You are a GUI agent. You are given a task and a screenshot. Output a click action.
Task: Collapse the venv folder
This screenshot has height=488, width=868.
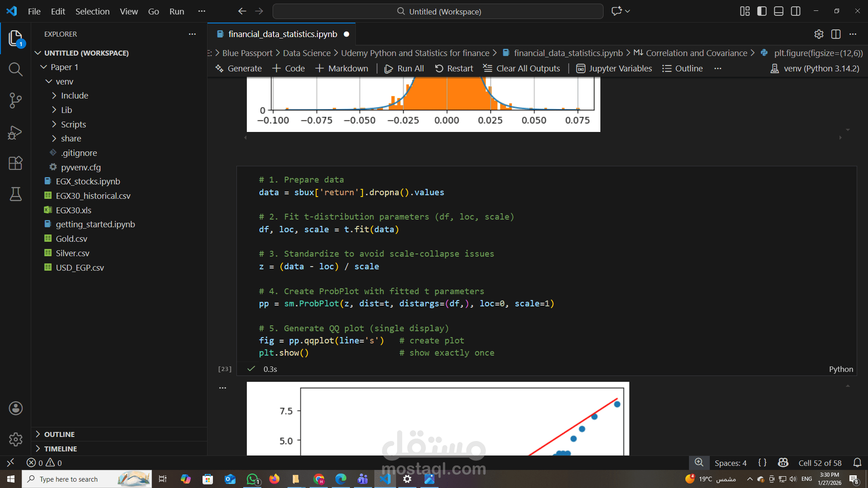pos(64,81)
